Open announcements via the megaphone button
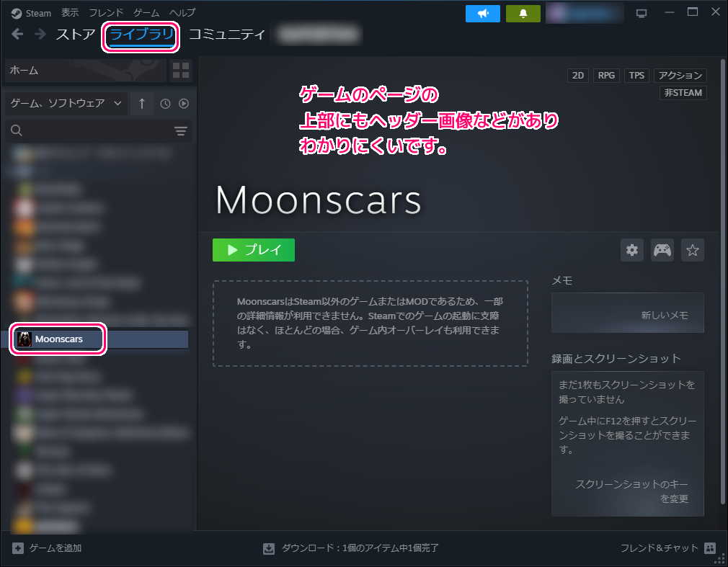 point(483,14)
